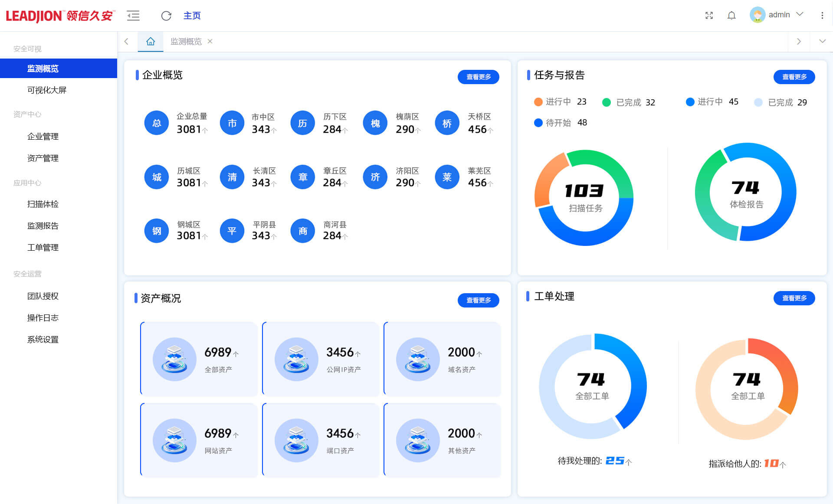Click the 公网IP资产 asset icon
This screenshot has height=504, width=833.
click(x=296, y=359)
